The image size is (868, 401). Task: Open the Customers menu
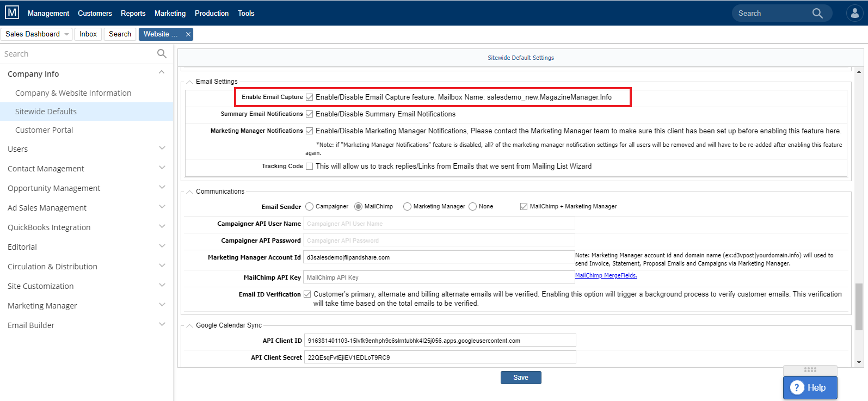point(95,13)
